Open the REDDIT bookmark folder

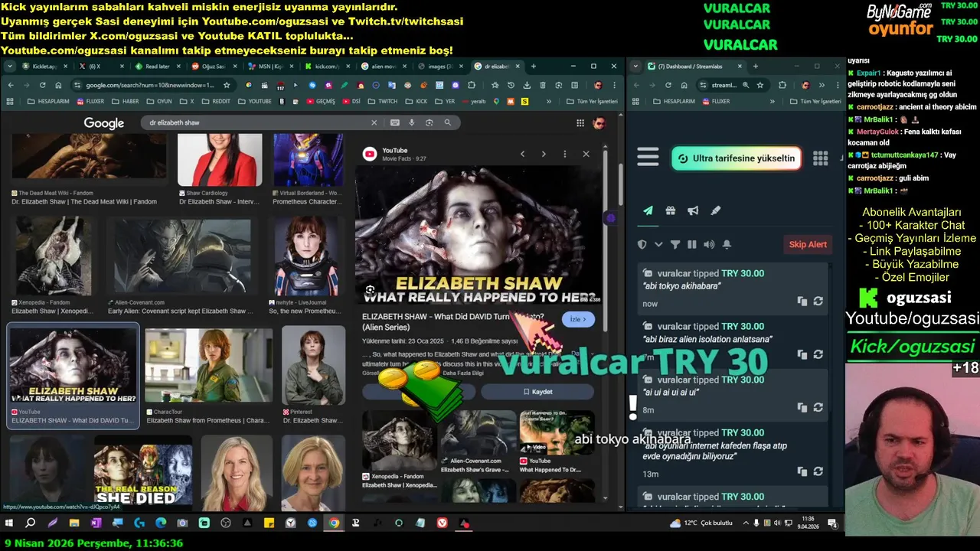(x=217, y=101)
